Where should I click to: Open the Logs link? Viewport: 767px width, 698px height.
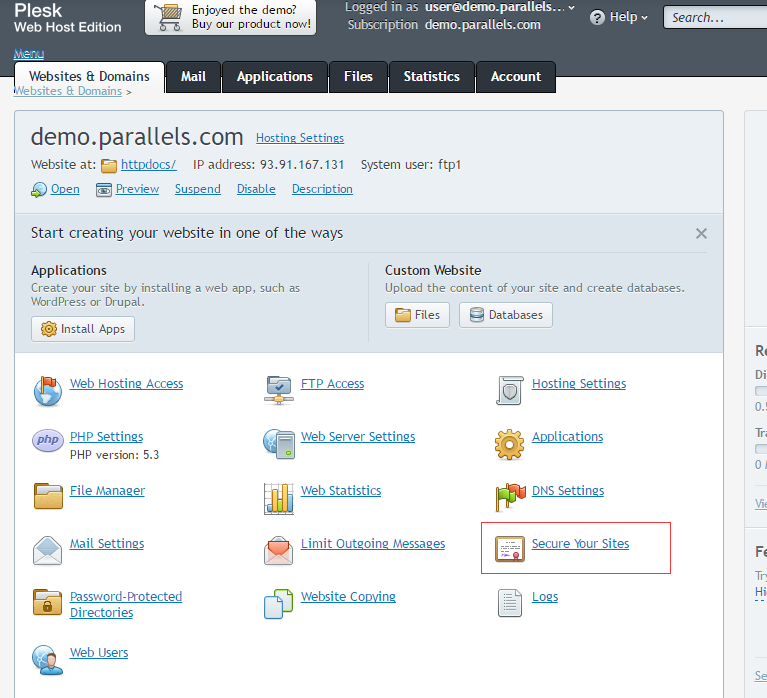click(x=545, y=597)
